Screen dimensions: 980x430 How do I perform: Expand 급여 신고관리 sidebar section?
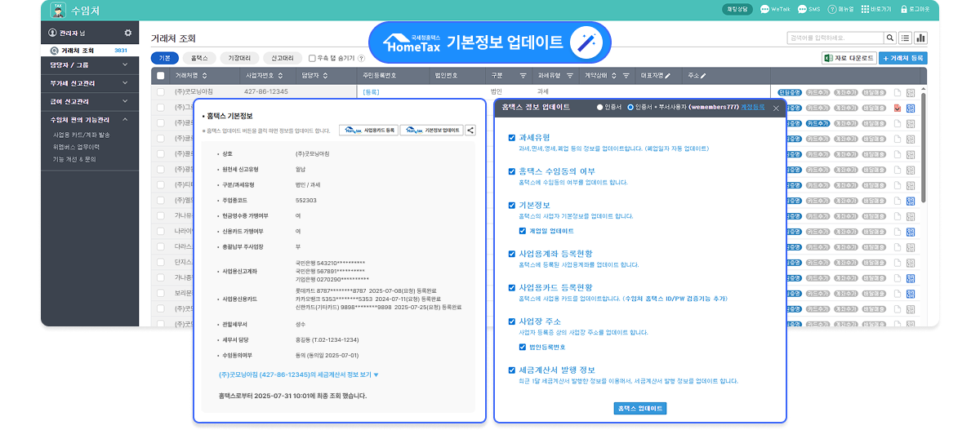click(x=91, y=101)
